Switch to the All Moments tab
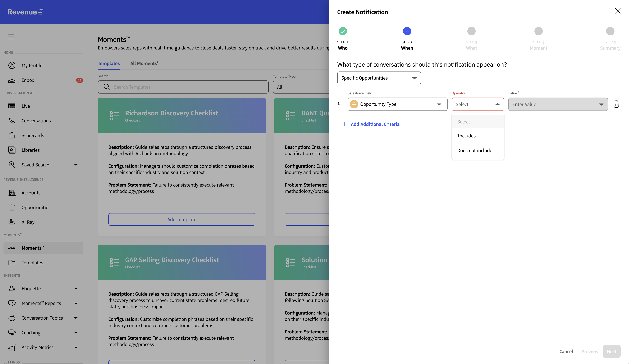This screenshot has height=364, width=629. click(x=145, y=63)
